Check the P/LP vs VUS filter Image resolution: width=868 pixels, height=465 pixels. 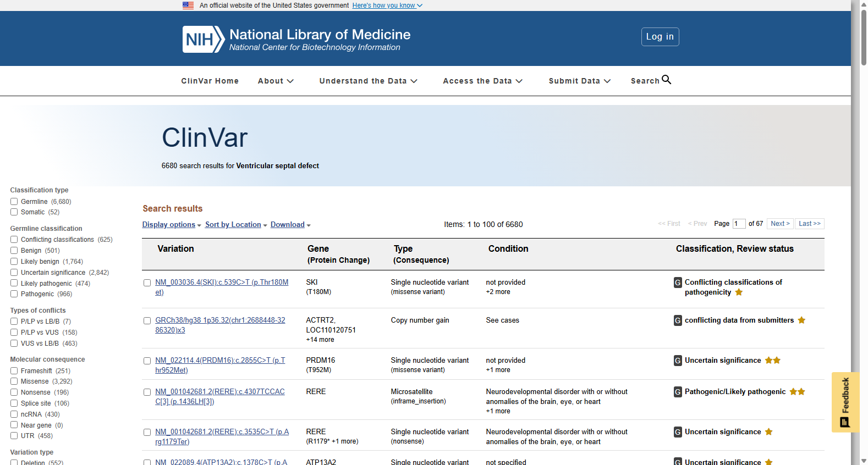(14, 333)
